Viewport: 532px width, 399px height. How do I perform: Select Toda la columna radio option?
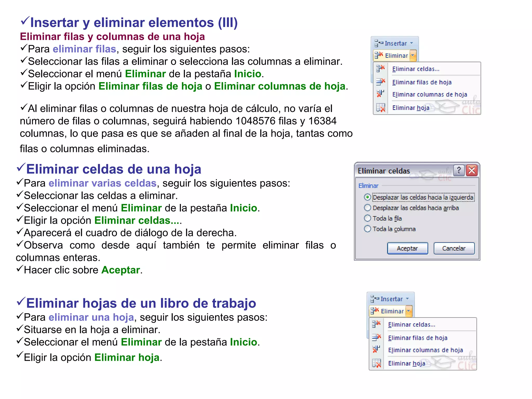click(x=367, y=229)
